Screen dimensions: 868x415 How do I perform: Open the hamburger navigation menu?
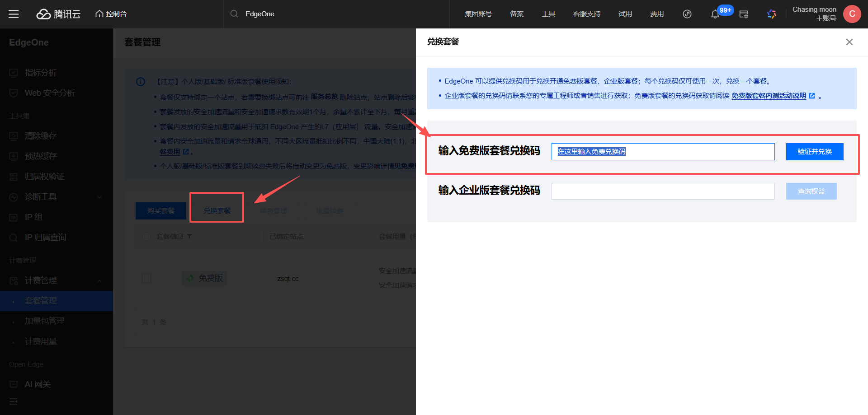click(x=14, y=14)
